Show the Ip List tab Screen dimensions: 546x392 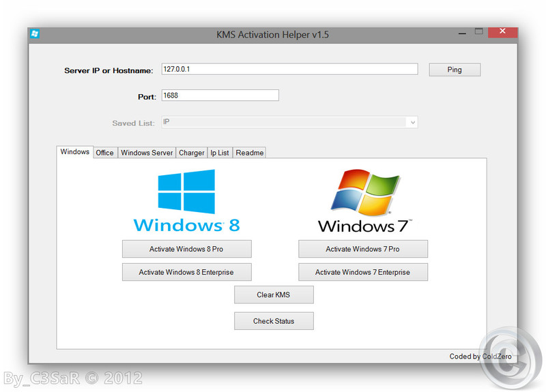coord(220,153)
